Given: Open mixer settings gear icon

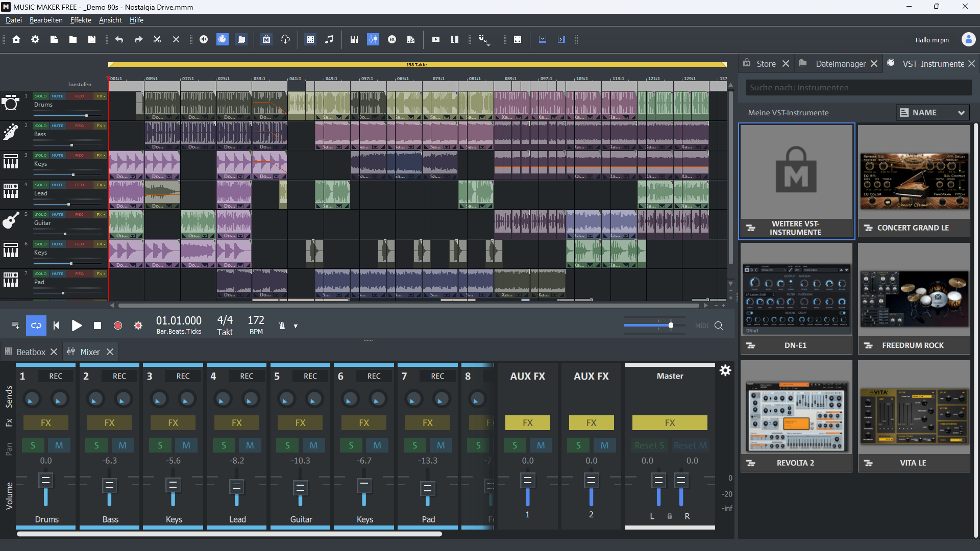Looking at the screenshot, I should click(x=725, y=370).
